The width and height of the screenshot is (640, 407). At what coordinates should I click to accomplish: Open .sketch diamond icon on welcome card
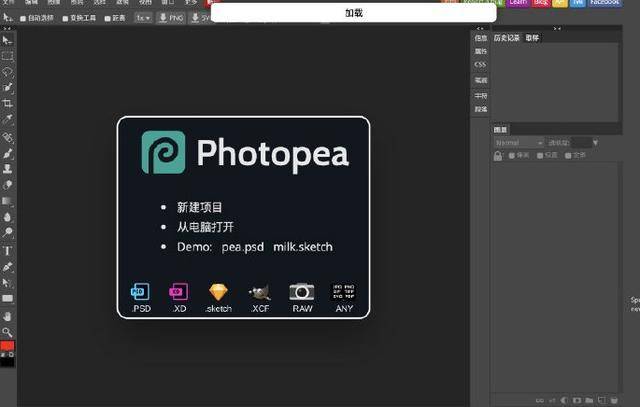[x=218, y=298]
